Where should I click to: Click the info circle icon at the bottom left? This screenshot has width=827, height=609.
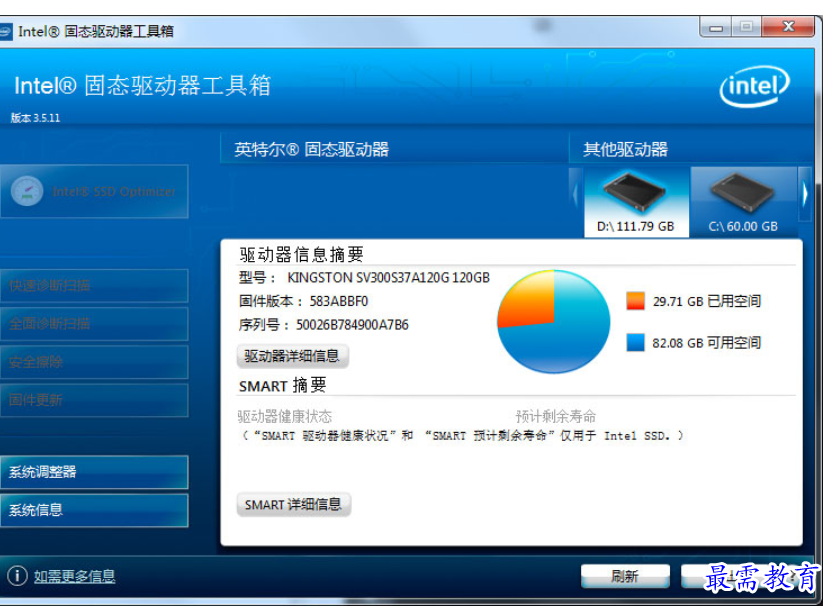coord(17,576)
